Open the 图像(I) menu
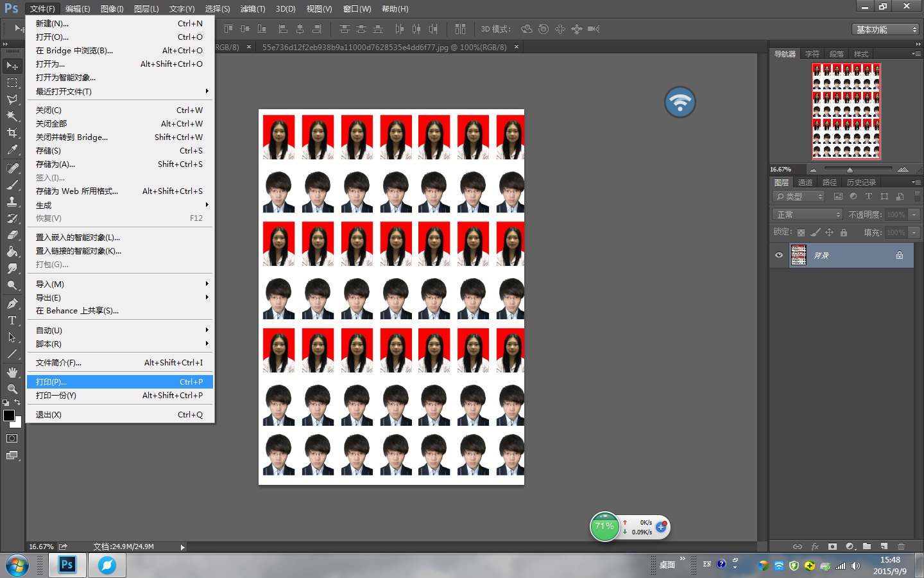The width and height of the screenshot is (924, 578). click(x=112, y=8)
